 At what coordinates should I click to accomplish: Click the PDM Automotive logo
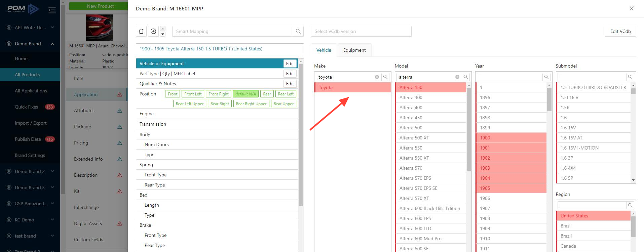click(x=23, y=9)
